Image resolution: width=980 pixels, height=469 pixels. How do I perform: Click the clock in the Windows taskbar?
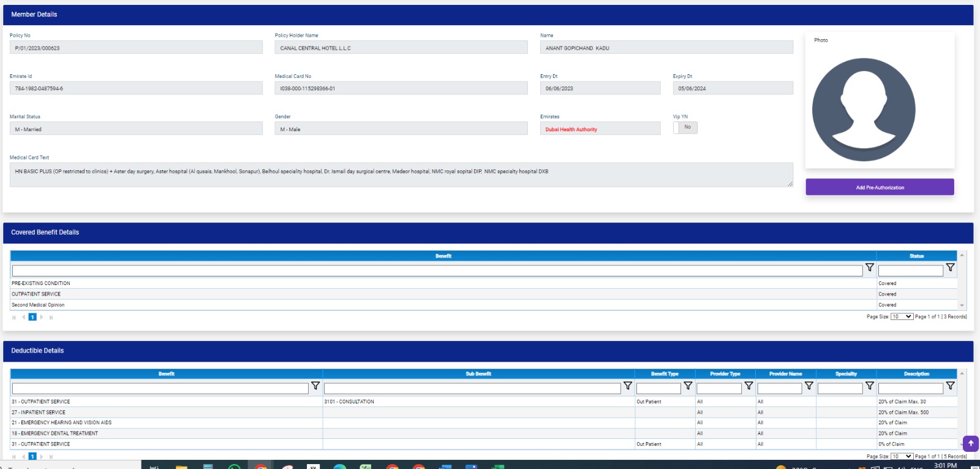click(945, 465)
